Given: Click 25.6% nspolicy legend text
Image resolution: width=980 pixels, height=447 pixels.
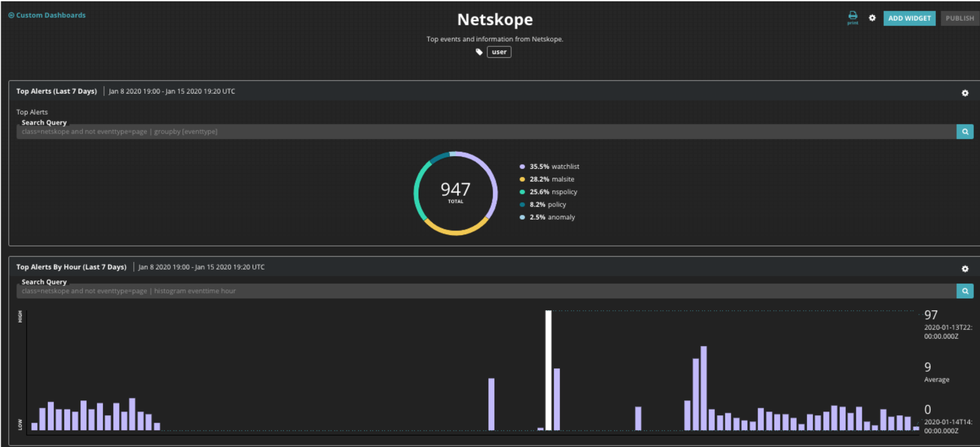Looking at the screenshot, I should pyautogui.click(x=553, y=192).
